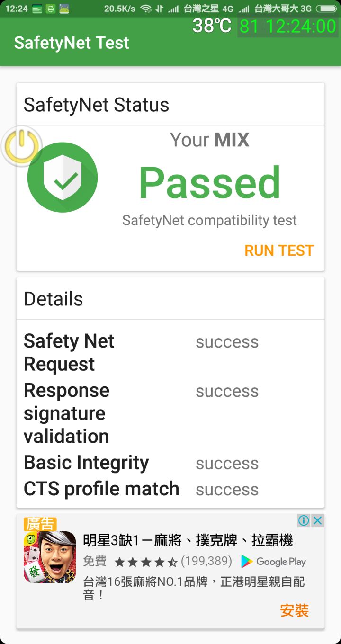Tap the mahjong game app icon
341x644 pixels.
point(50,557)
